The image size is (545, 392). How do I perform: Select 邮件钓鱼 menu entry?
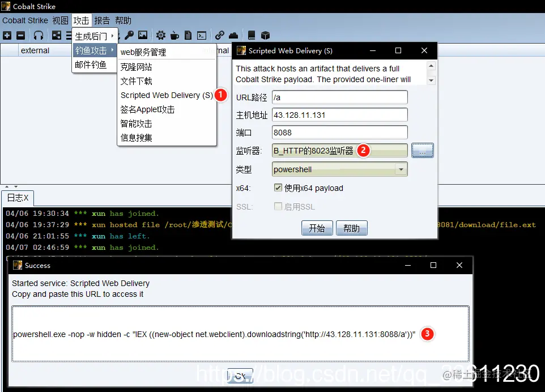pos(94,65)
